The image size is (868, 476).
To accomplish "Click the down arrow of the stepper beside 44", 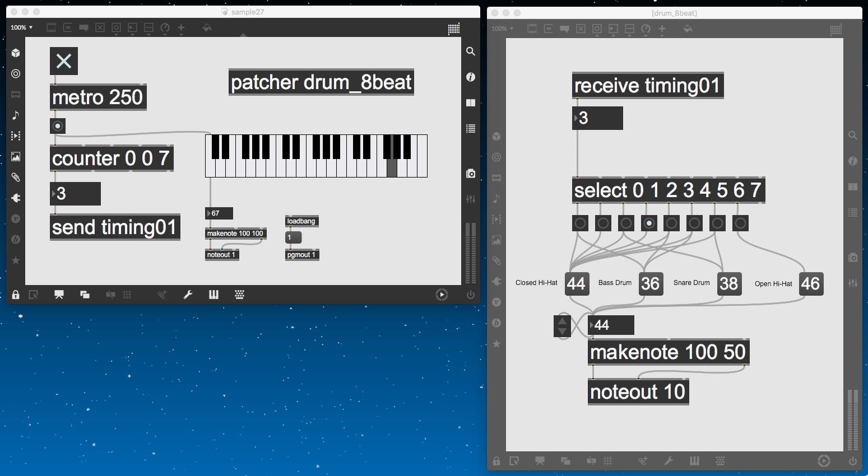I will coord(562,332).
